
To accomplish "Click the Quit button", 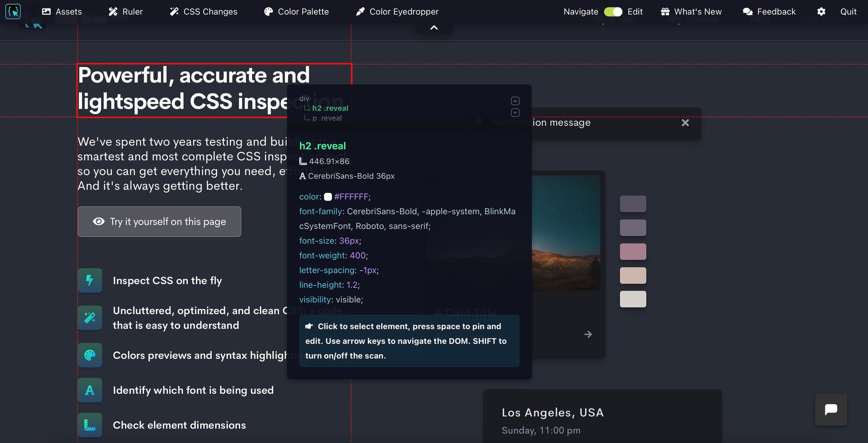I will (x=848, y=12).
